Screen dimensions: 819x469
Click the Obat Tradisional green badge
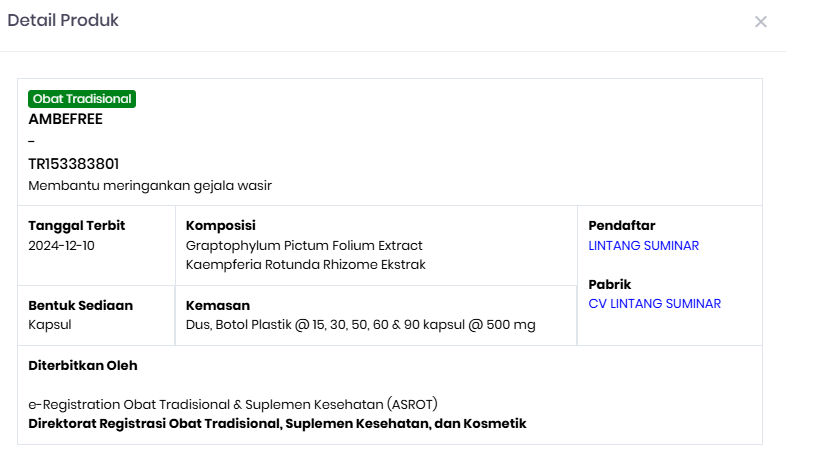pos(82,99)
